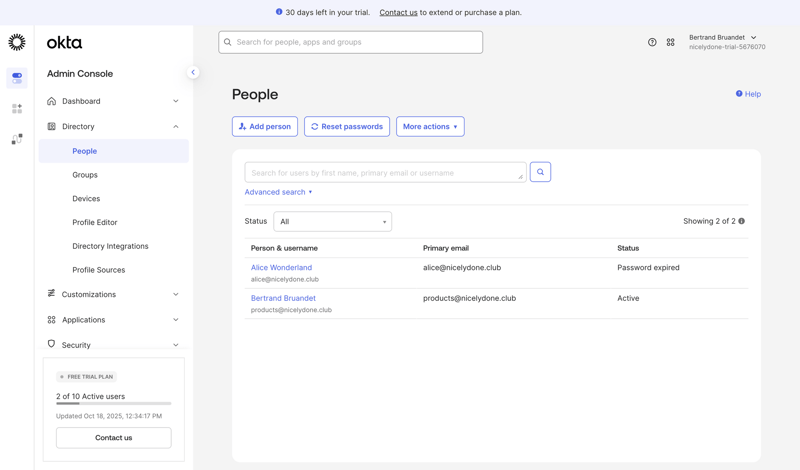Click the Active status for Bertrand

628,298
